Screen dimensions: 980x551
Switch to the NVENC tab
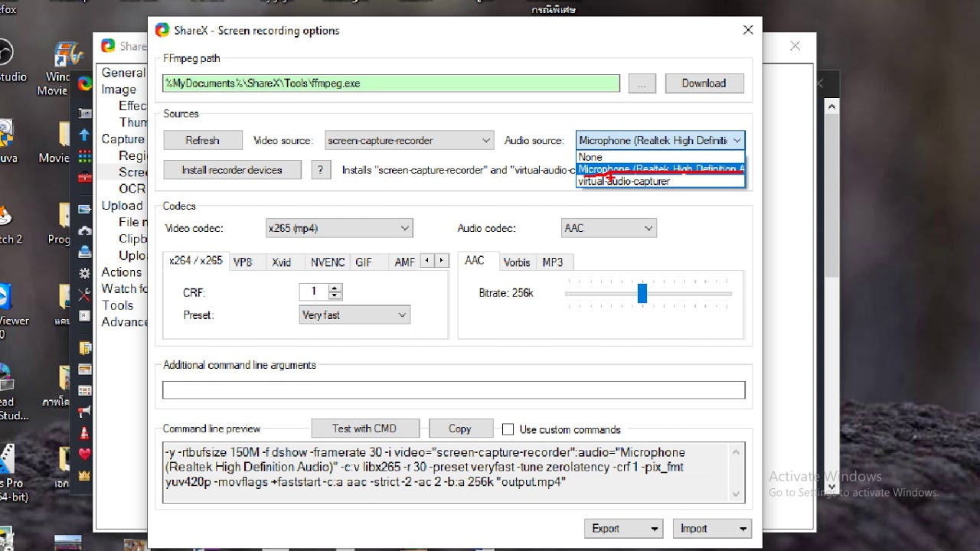click(328, 262)
